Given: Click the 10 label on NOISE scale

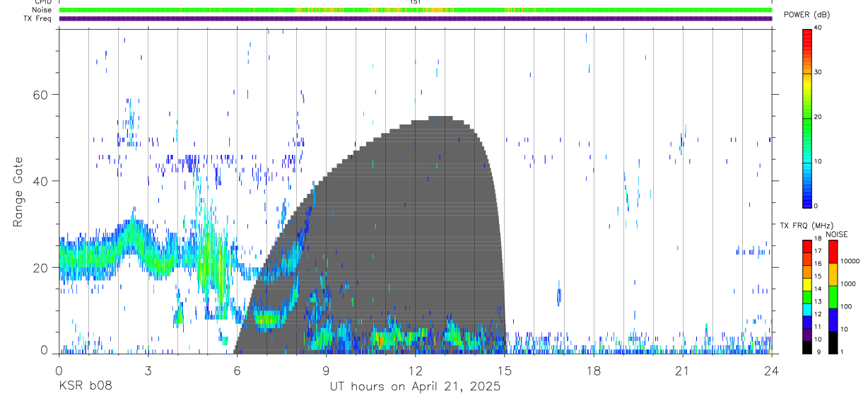Looking at the screenshot, I should [x=844, y=330].
